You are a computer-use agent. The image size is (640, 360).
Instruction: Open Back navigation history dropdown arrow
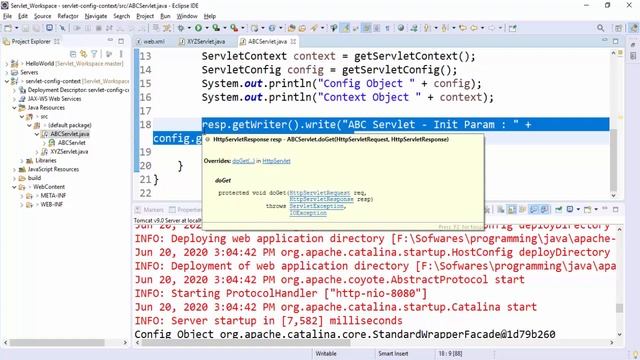482,28
